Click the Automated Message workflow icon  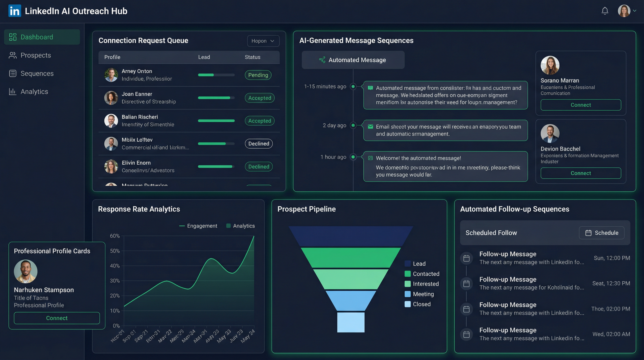click(322, 60)
